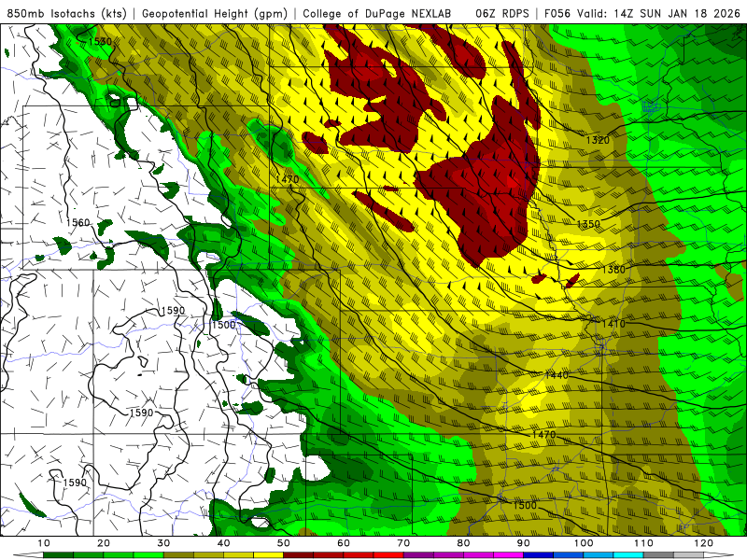Click the bright yellow swatch on the color bar
This screenshot has width=747, height=560.
coord(268,555)
